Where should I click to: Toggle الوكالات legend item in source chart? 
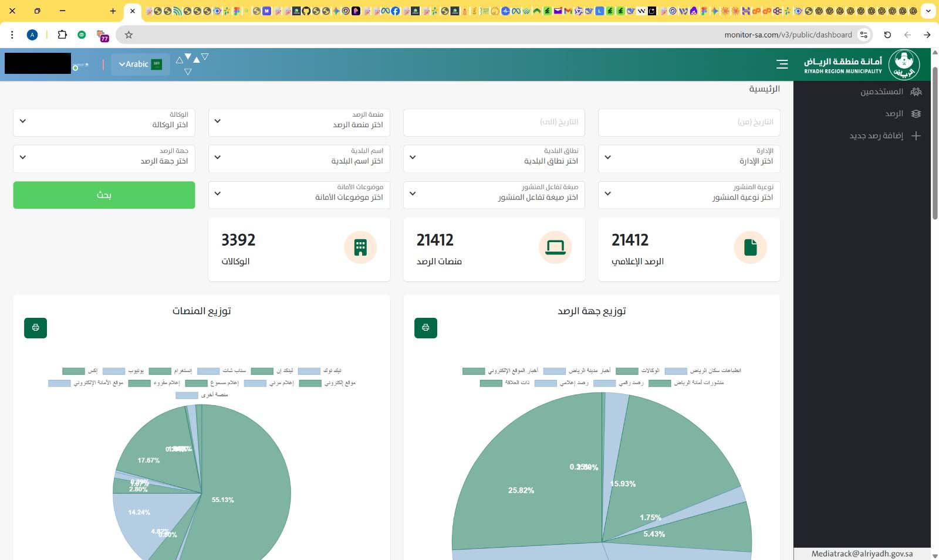click(637, 371)
